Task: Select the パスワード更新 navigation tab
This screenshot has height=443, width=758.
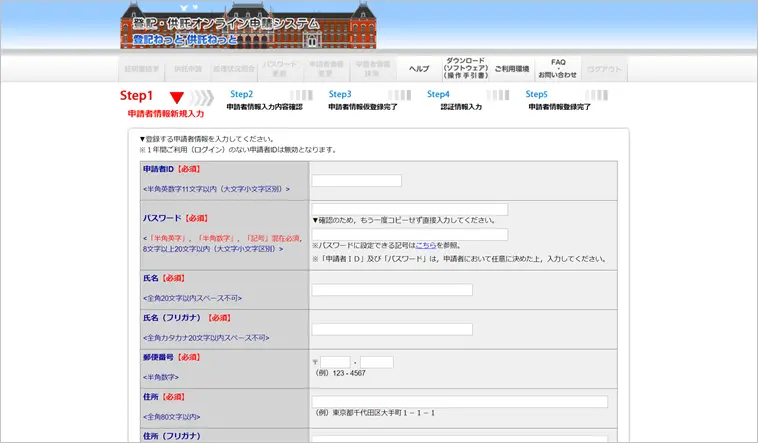Action: tap(279, 68)
